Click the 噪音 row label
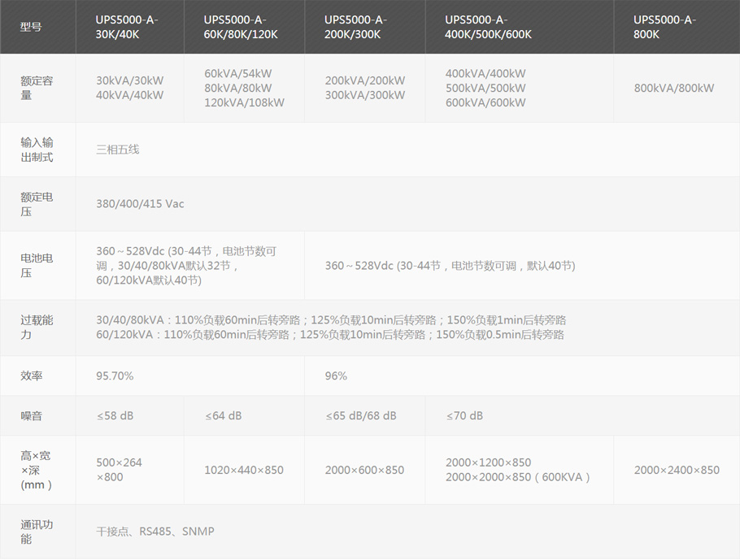The image size is (740, 560). pos(31,415)
